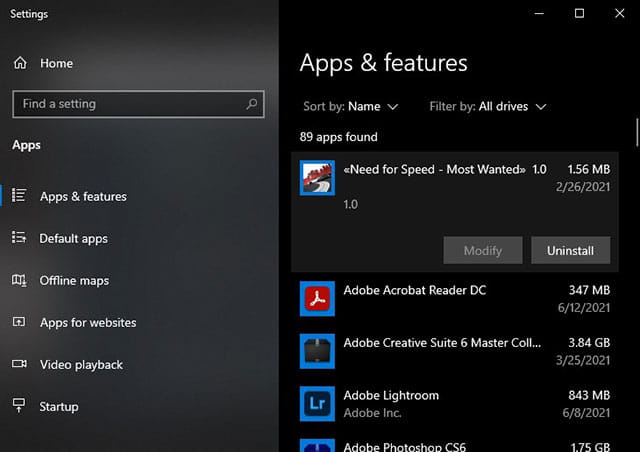
Task: Minimize the Settings window
Action: click(539, 13)
